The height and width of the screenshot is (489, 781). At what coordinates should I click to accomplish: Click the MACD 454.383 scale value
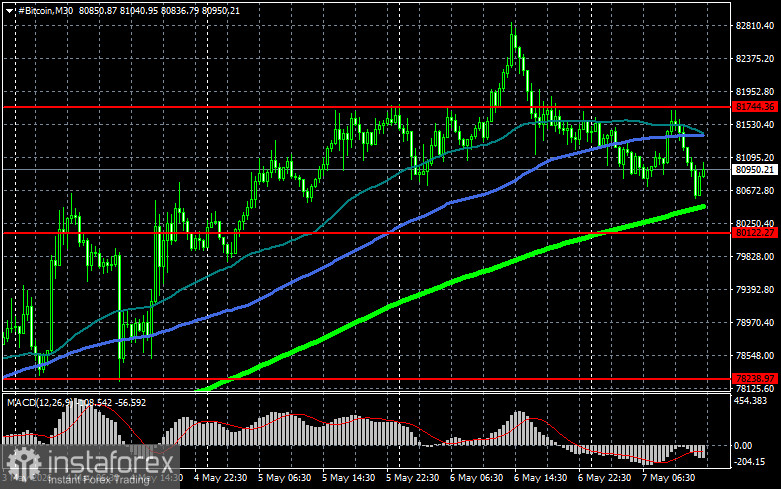point(751,400)
